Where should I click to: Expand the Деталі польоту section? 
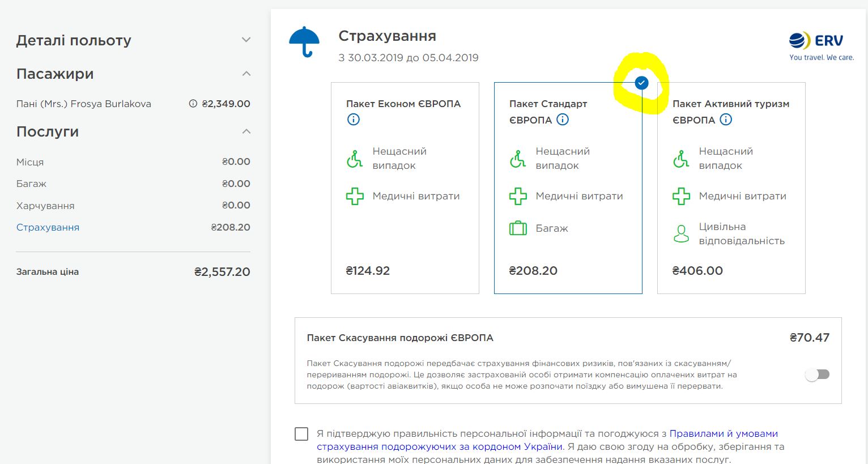pyautogui.click(x=246, y=40)
